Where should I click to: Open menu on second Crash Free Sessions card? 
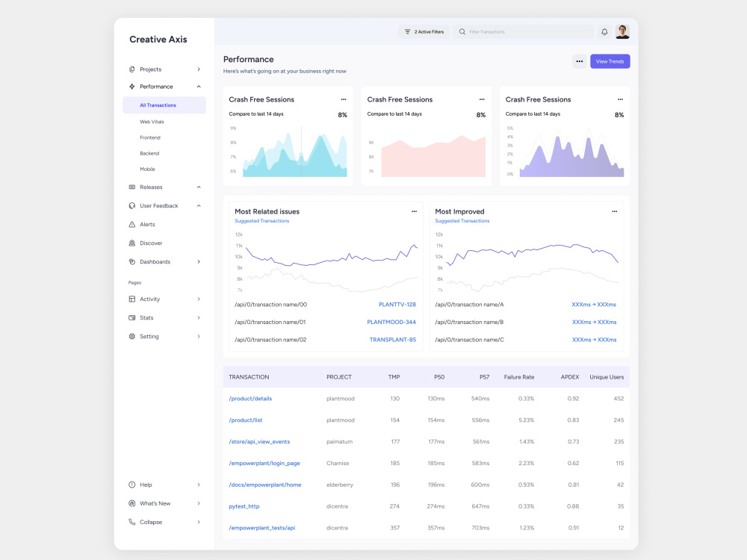(x=482, y=99)
